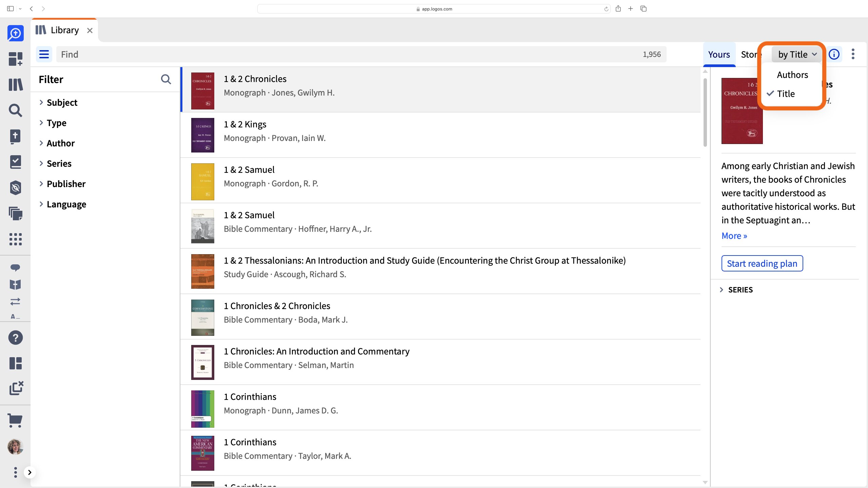
Task: Click the add dashboard panel icon
Action: click(15, 59)
